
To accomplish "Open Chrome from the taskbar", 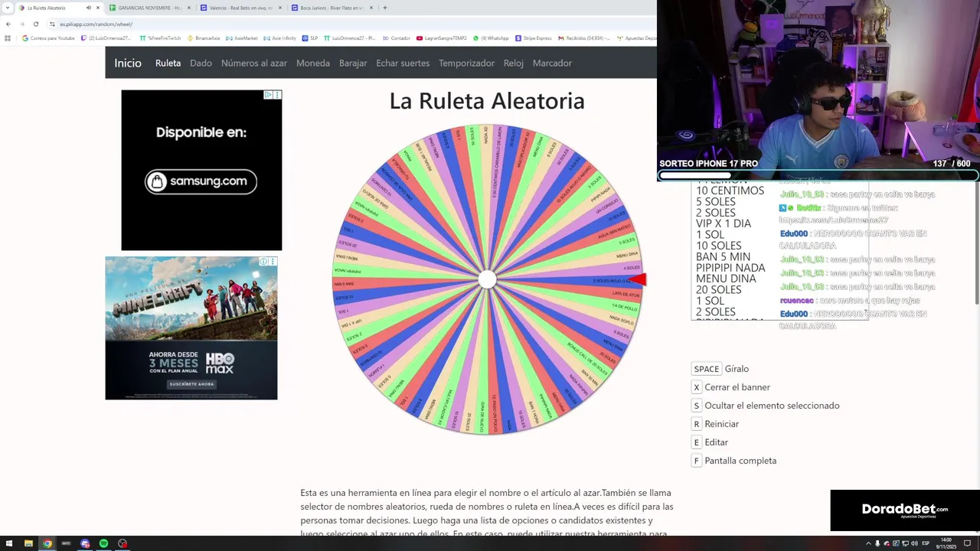I will 47,543.
